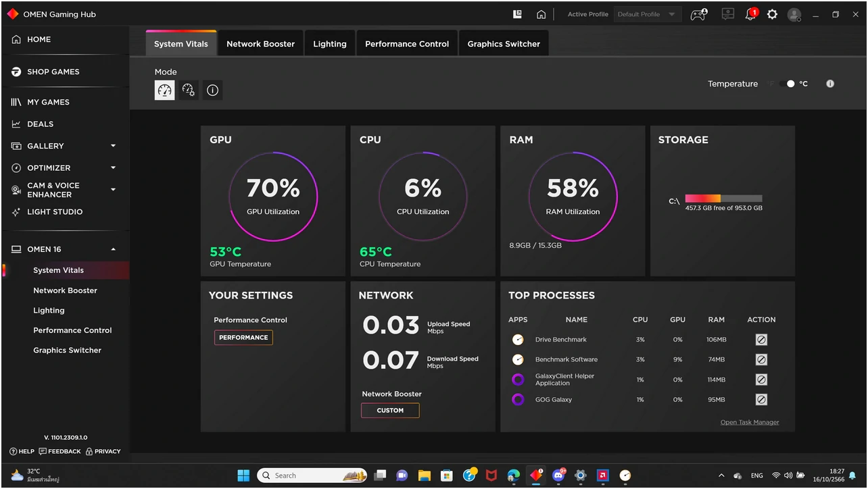Select Network Booster in sidebar tree
Image resolution: width=868 pixels, height=489 pixels.
click(x=65, y=290)
